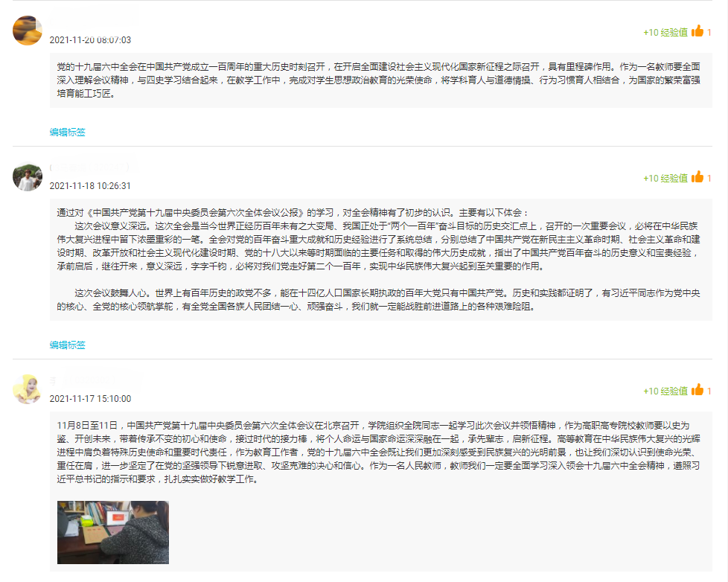Click paragraph starting 这次会议意义深远
The width and height of the screenshot is (728, 582).
point(380,246)
